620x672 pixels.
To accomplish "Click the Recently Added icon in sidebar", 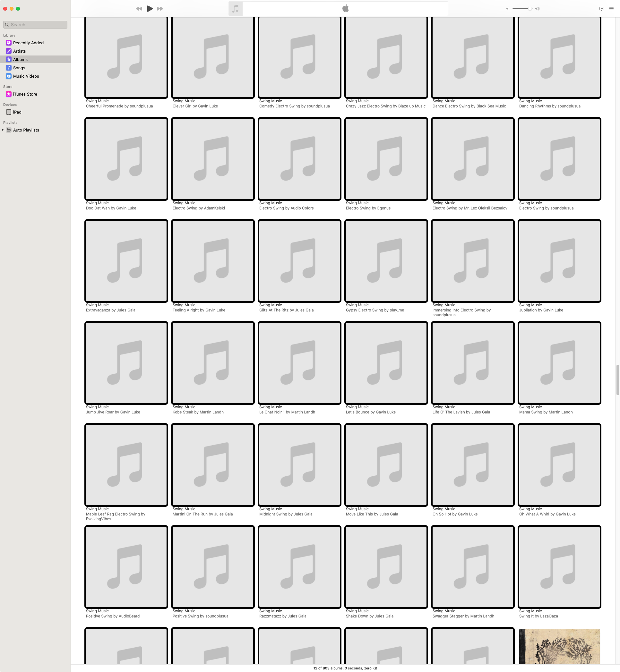I will point(8,43).
